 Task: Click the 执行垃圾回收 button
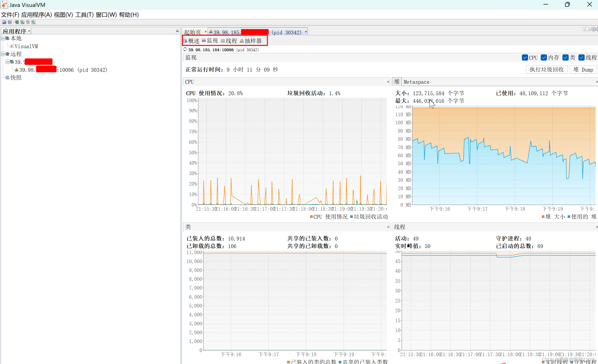click(x=546, y=70)
